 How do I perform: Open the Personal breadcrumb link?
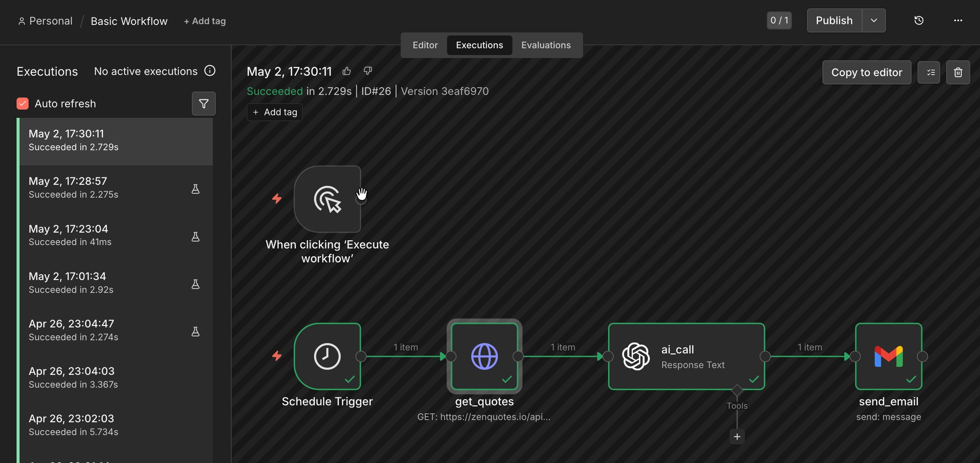click(x=51, y=21)
